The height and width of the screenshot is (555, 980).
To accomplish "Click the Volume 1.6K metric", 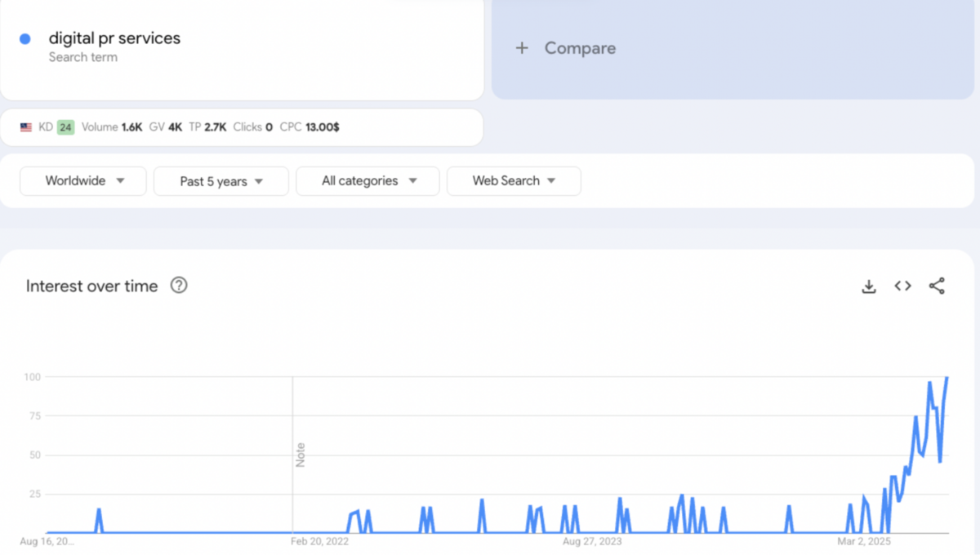I will (112, 127).
